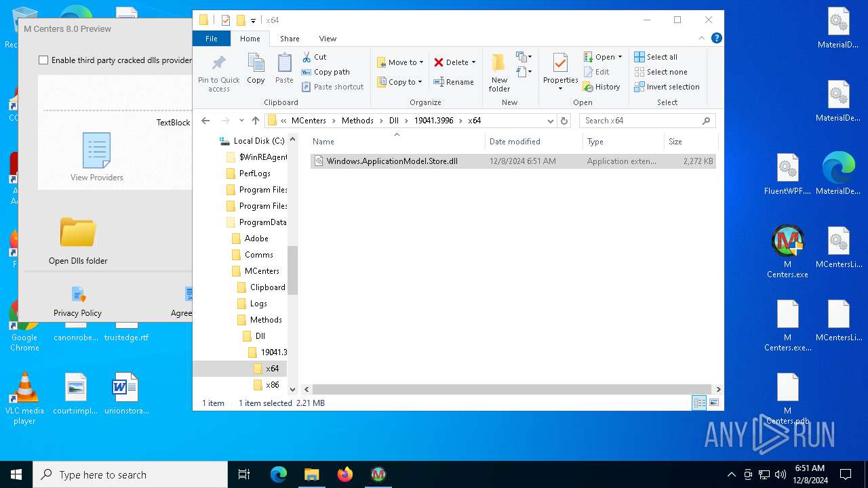Enable third party cracked dlls provider checkbox
Image resolution: width=868 pixels, height=488 pixels.
pos(43,60)
